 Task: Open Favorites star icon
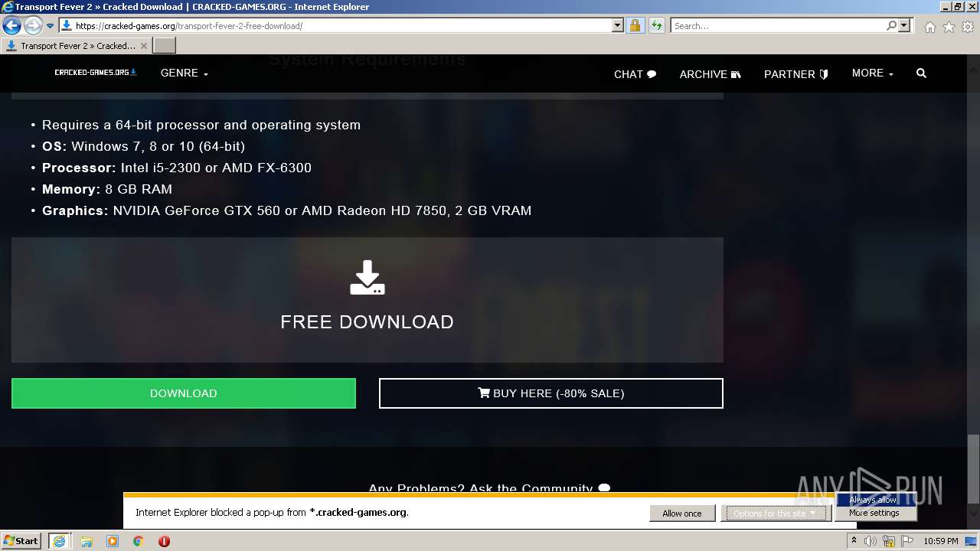[x=949, y=27]
